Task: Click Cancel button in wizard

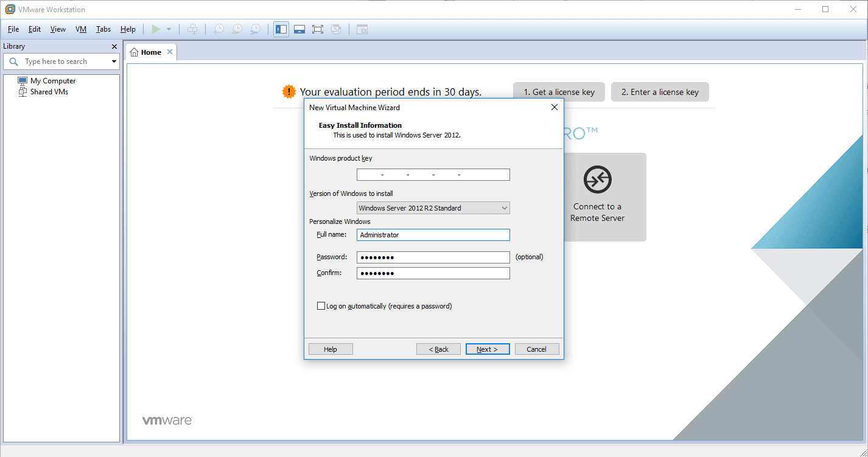Action: pos(537,349)
